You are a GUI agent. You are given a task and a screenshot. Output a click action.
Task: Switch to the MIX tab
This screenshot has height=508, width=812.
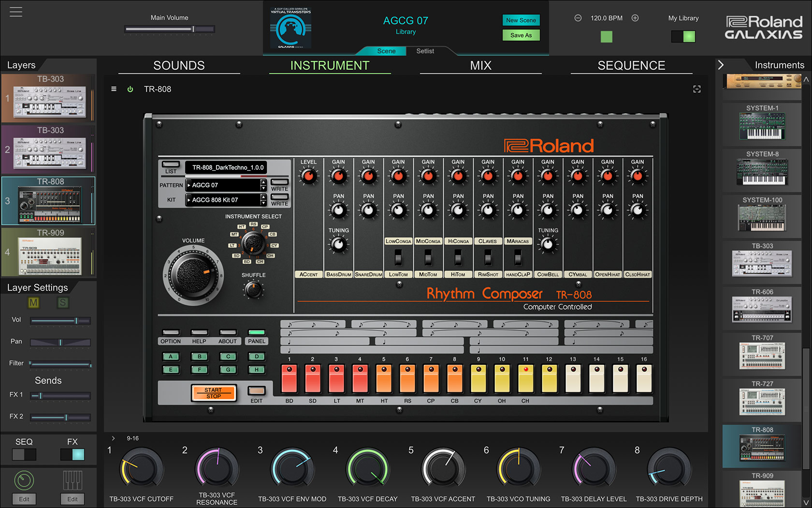point(480,65)
